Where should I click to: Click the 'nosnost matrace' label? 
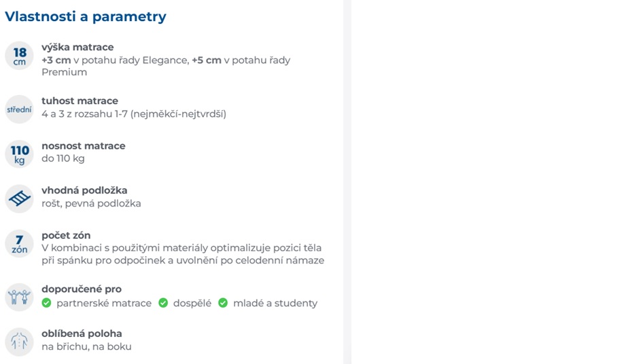(84, 146)
